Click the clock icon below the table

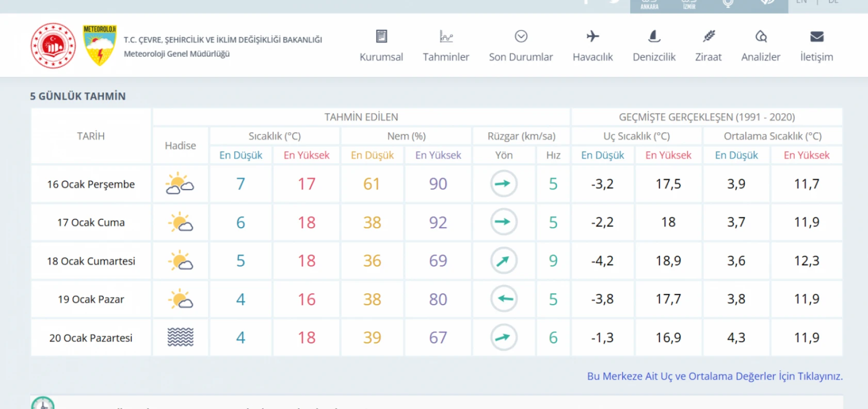coord(43,404)
